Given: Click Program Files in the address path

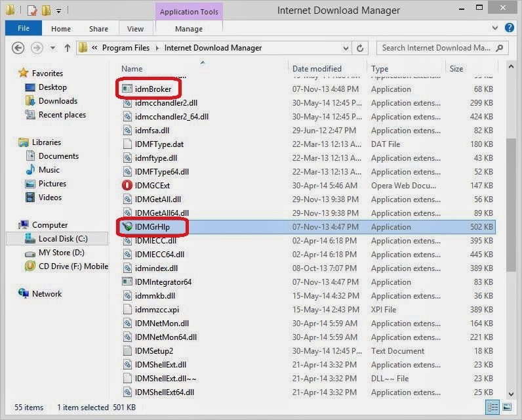Looking at the screenshot, I should [126, 48].
